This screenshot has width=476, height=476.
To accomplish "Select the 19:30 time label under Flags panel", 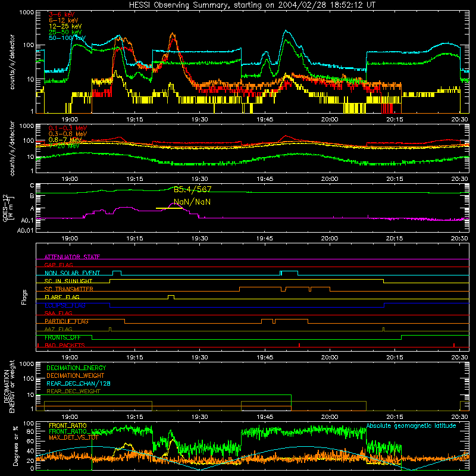I will (x=199, y=358).
